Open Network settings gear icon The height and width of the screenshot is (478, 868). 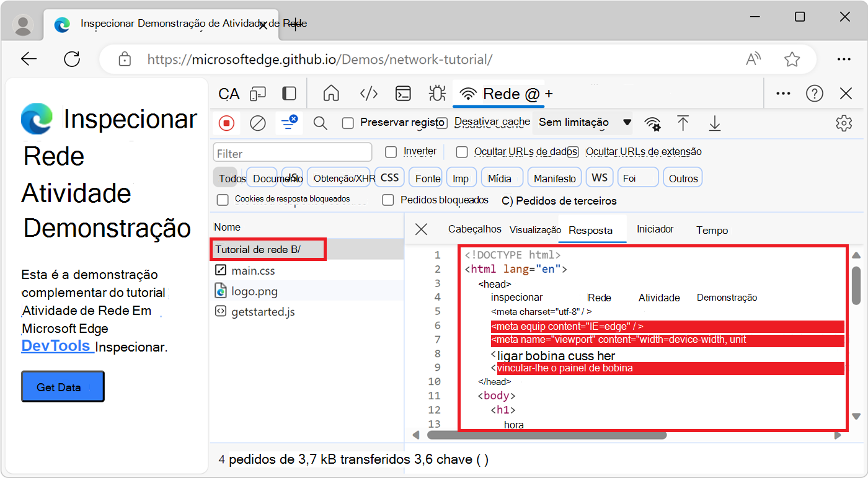pos(843,123)
